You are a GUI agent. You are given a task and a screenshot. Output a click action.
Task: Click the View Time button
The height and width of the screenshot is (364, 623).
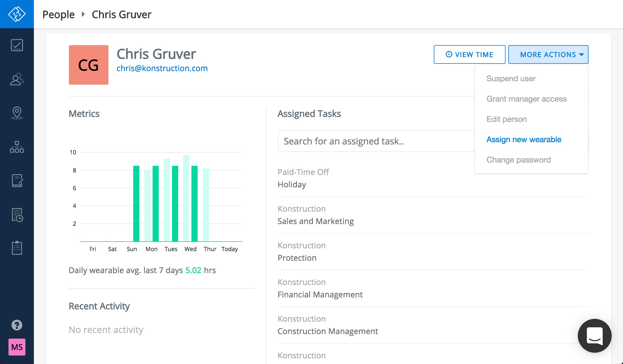(469, 54)
